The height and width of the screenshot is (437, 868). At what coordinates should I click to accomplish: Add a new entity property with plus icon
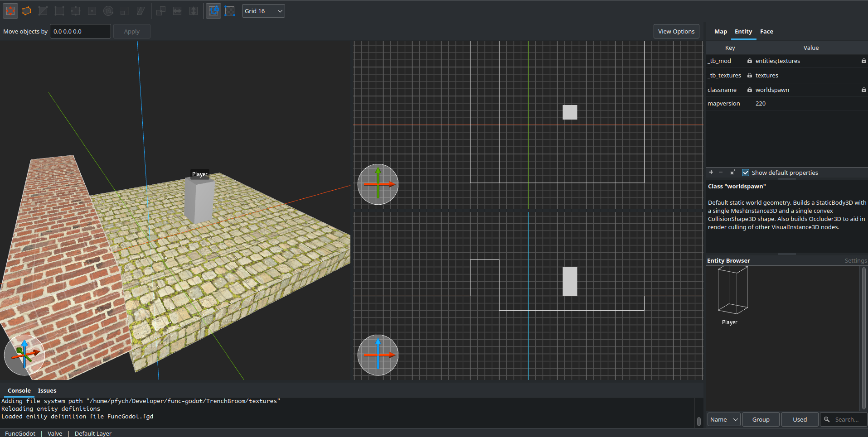pos(711,173)
